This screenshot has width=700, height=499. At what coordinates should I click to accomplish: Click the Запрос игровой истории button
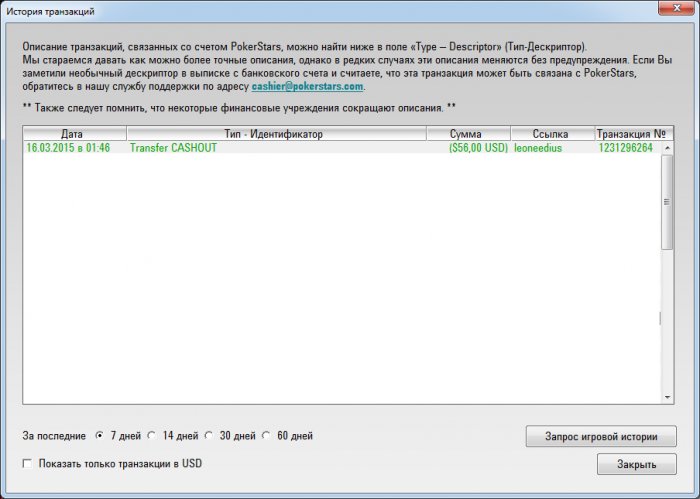pos(601,437)
